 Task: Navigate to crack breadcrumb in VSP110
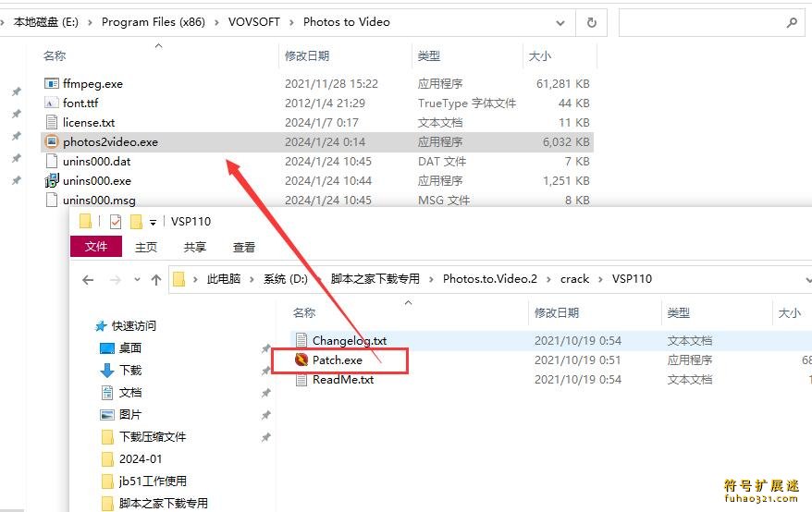coord(574,278)
